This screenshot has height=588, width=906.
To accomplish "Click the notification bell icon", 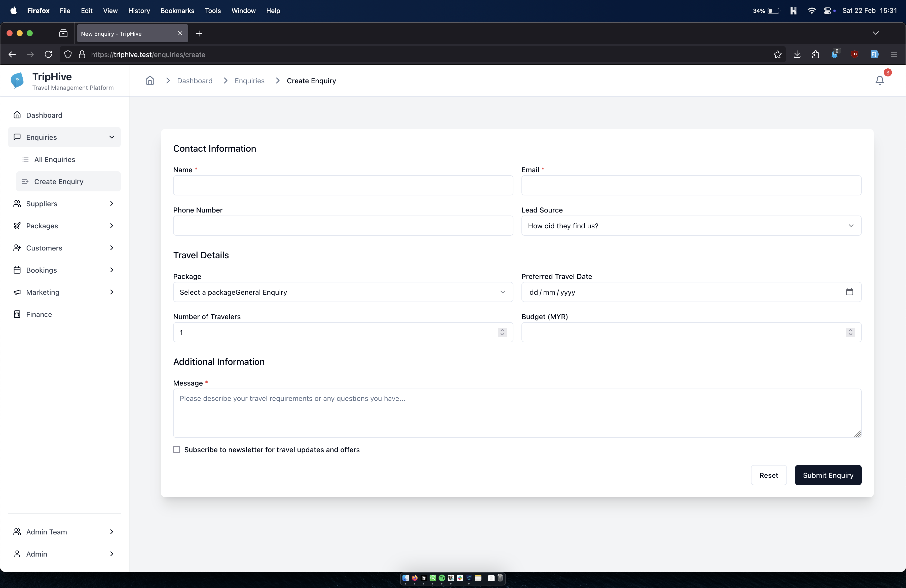I will (x=879, y=80).
